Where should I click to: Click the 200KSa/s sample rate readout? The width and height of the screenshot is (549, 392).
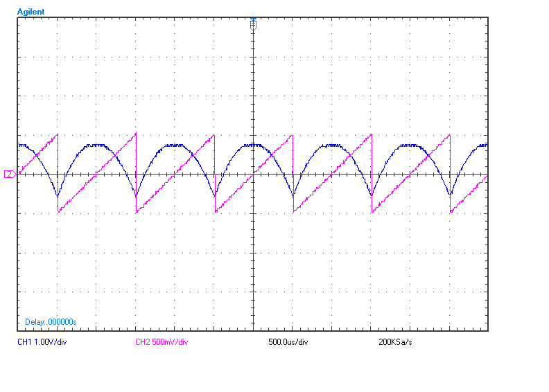395,342
